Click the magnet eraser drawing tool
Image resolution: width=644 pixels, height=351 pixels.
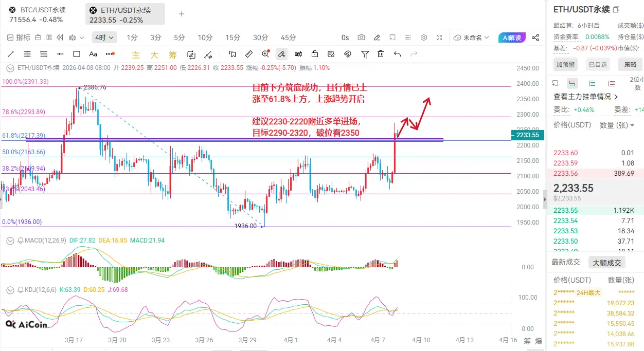click(282, 54)
